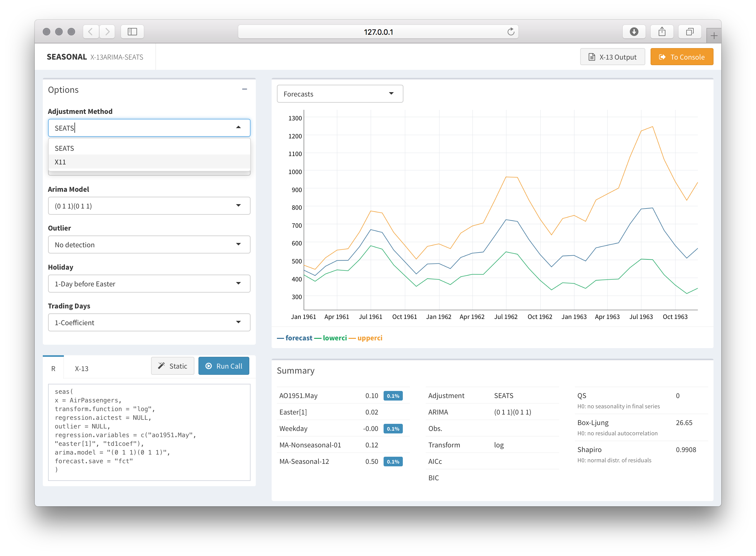Viewport: 756px width, 556px height.
Task: Open the Arima Model dropdown
Action: 149,206
